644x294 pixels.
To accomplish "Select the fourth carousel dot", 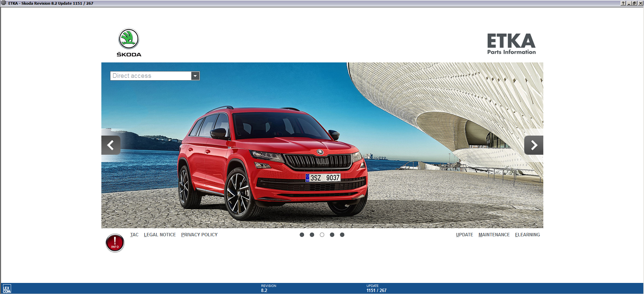I will click(332, 235).
